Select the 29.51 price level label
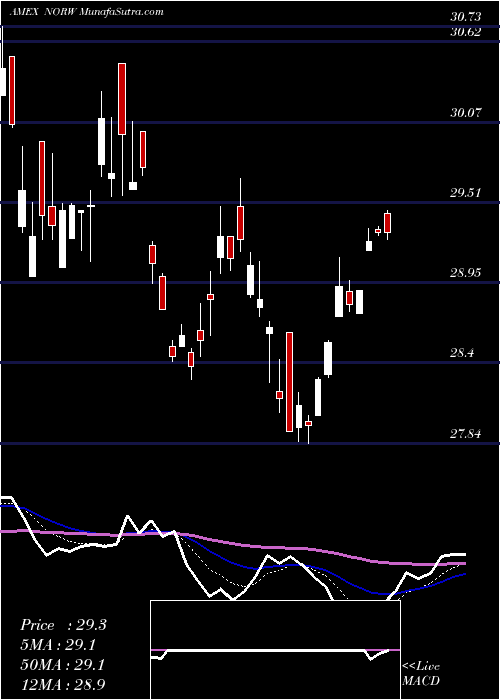The height and width of the screenshot is (700, 500). pos(466,193)
